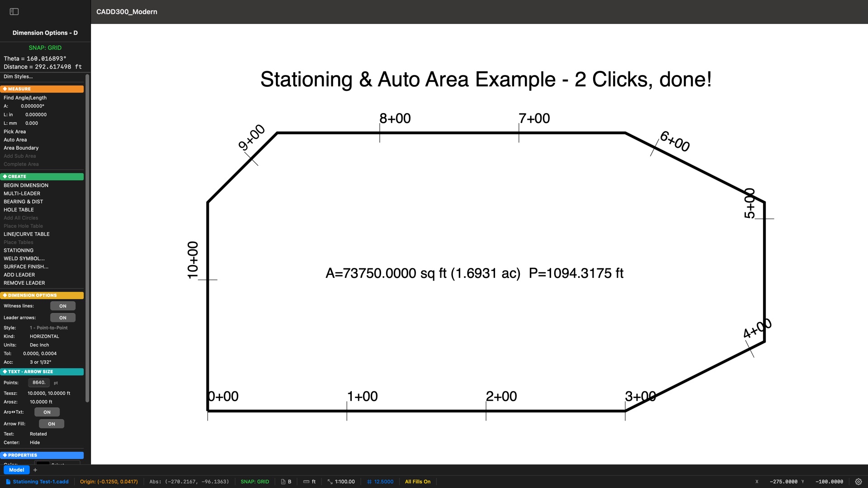868x488 pixels.
Task: Click HOLE TABLE command
Action: point(19,210)
